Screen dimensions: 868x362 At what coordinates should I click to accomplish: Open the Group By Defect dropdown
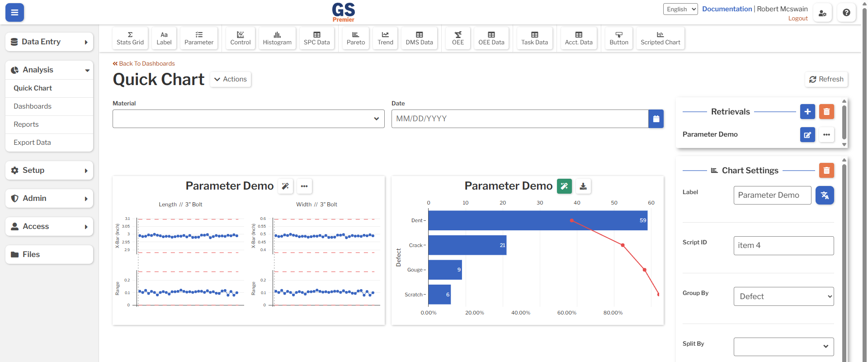tap(783, 296)
